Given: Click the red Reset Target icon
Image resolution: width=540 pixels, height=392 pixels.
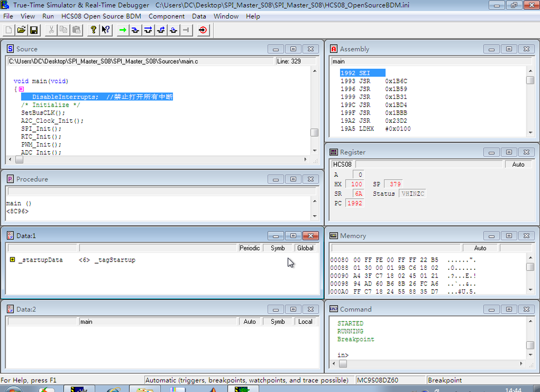Looking at the screenshot, I should [x=203, y=30].
